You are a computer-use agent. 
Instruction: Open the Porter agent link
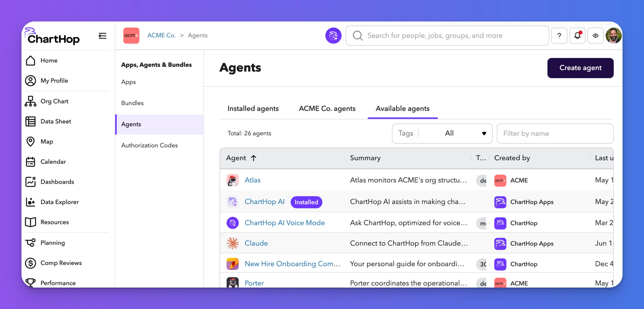click(x=254, y=283)
